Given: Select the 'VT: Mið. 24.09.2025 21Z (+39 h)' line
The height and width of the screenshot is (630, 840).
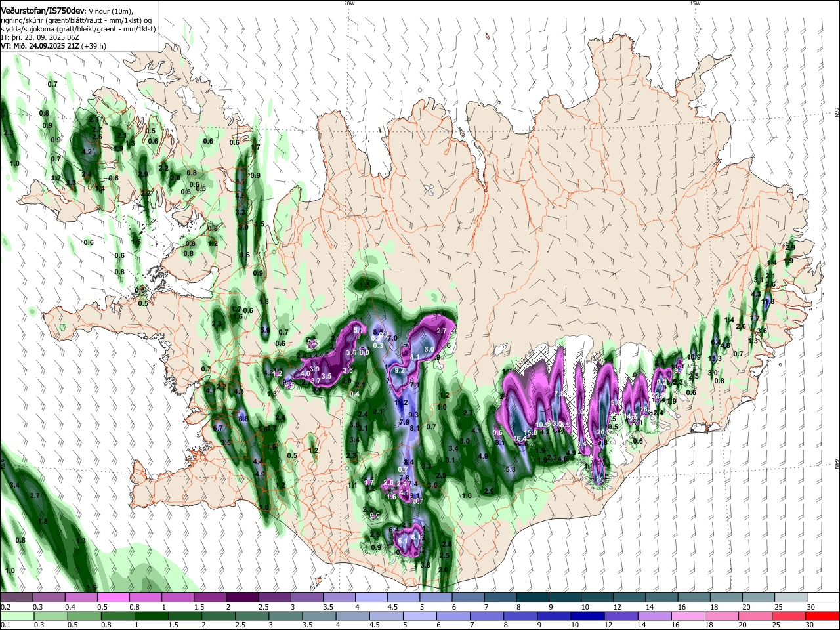Looking at the screenshot, I should click(x=53, y=47).
